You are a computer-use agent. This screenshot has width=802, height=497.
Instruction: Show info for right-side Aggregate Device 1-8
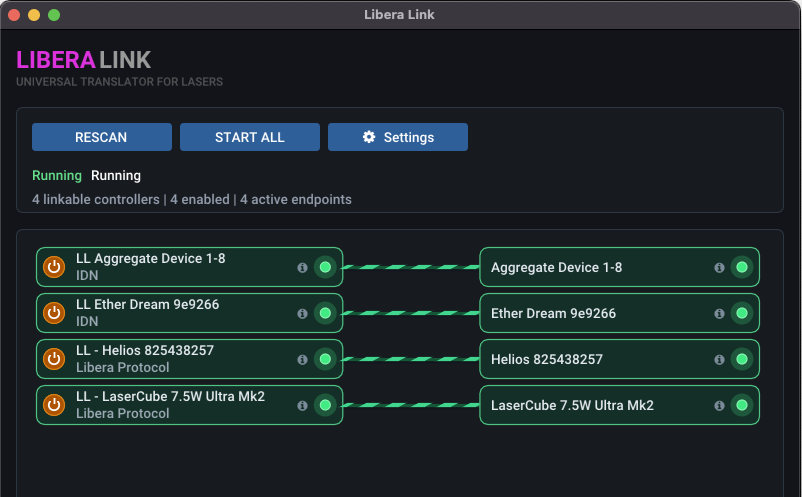[x=719, y=267]
